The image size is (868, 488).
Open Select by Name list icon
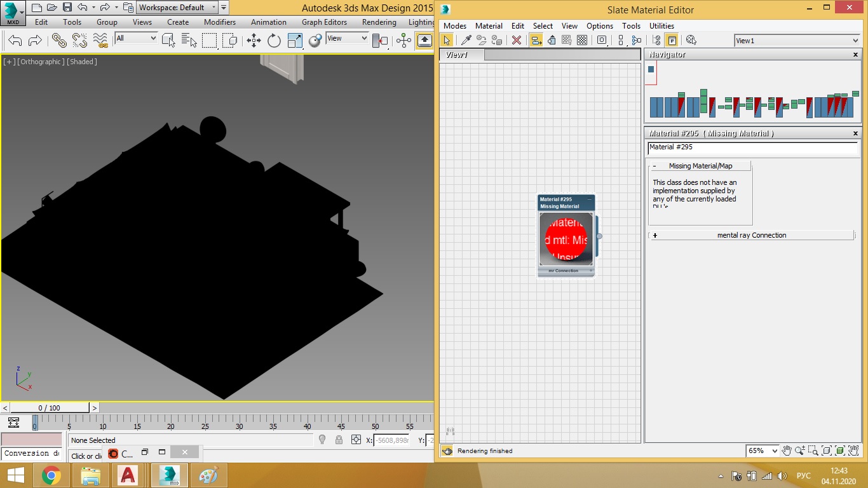pyautogui.click(x=189, y=41)
